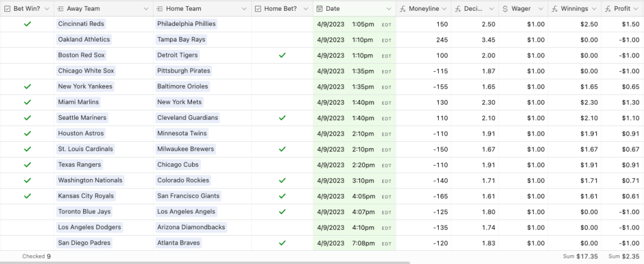
Task: Click the Moneyline formula field icon
Action: pos(403,9)
